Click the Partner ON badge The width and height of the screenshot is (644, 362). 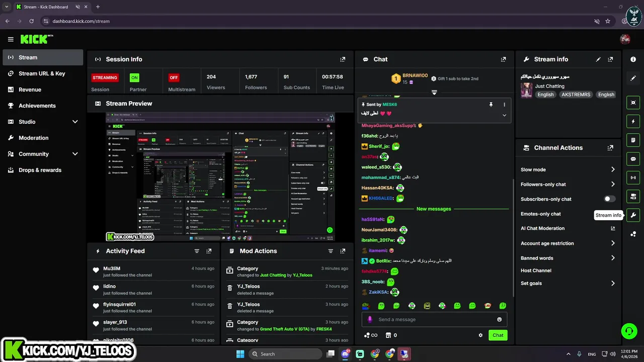tap(134, 77)
